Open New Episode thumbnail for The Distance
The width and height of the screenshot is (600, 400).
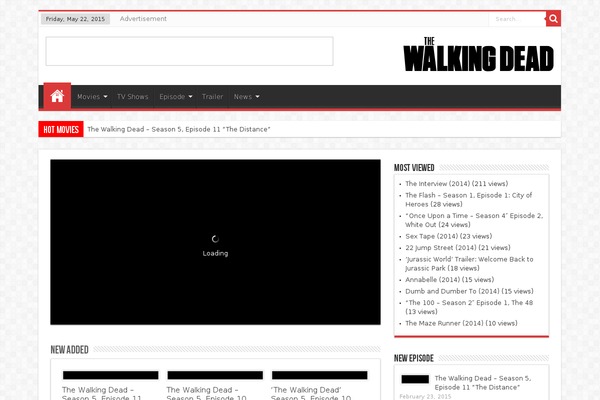click(x=415, y=379)
